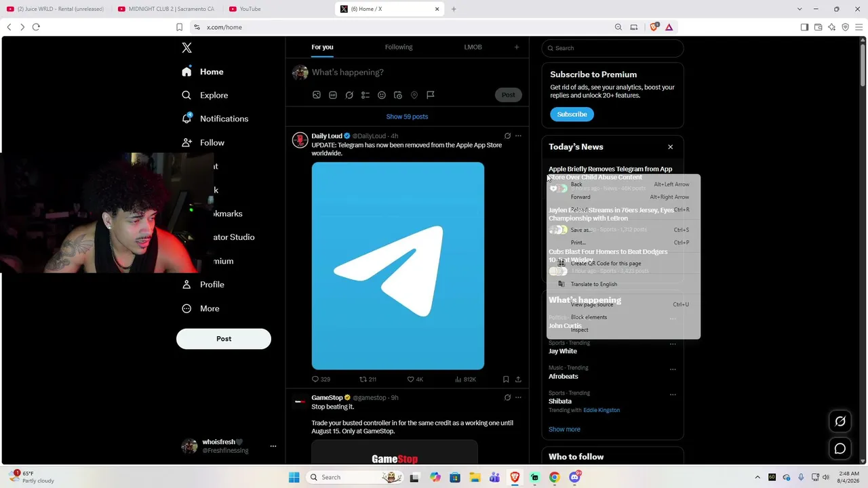Open the Daily Loud profile name
This screenshot has height=488, width=868.
327,136
